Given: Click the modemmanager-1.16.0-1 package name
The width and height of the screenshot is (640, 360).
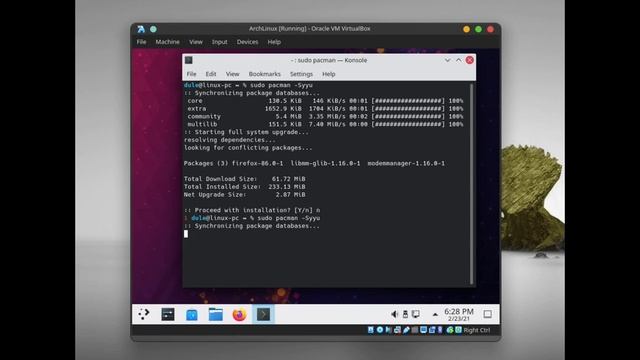Looking at the screenshot, I should 406,163.
